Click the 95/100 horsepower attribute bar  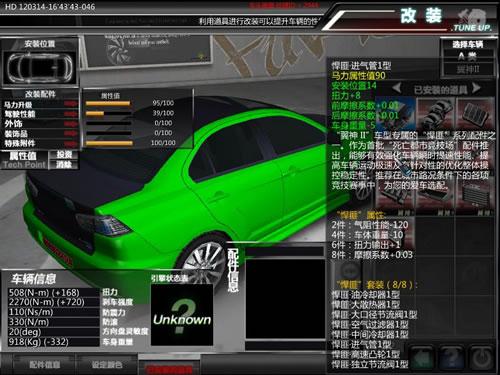[x=108, y=103]
